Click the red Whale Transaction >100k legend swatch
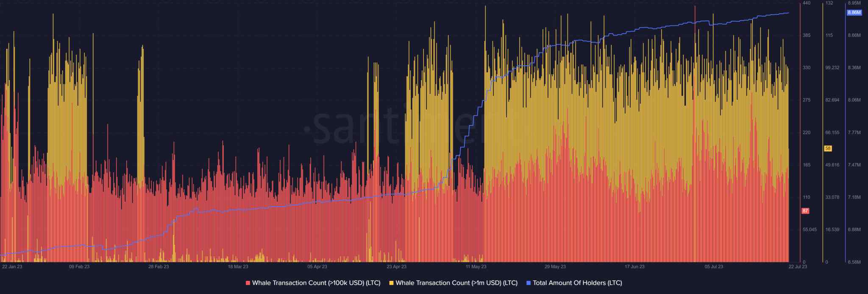Screen dimensions: 868x294 point(248,283)
